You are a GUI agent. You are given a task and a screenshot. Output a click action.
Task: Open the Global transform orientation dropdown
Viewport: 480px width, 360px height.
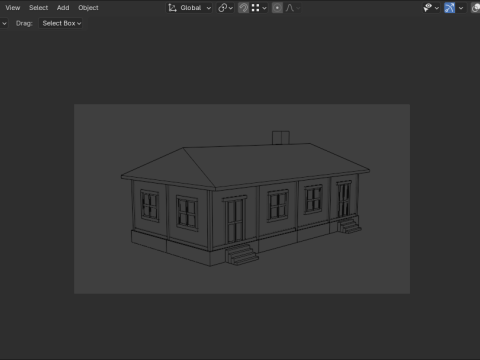pos(189,8)
